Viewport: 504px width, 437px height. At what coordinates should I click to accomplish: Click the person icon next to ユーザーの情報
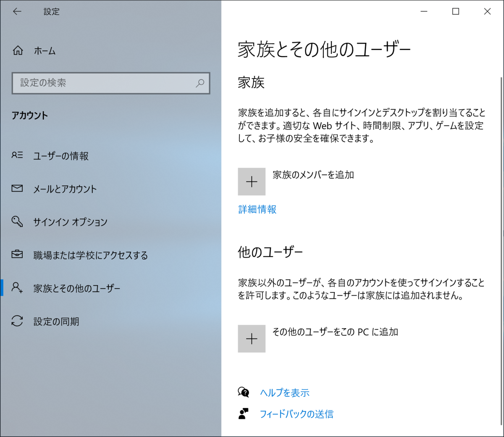17,155
